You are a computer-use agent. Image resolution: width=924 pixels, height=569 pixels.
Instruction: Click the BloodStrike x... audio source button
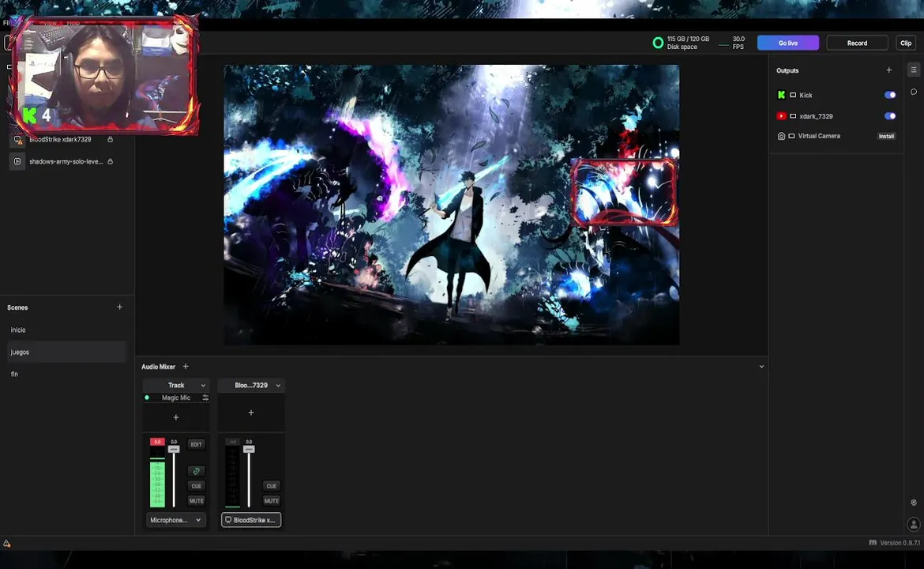coord(251,520)
